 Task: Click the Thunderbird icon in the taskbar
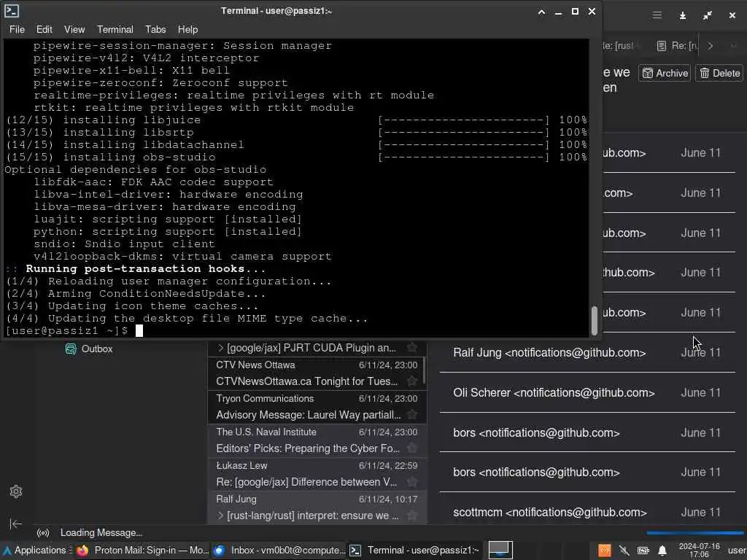click(219, 551)
